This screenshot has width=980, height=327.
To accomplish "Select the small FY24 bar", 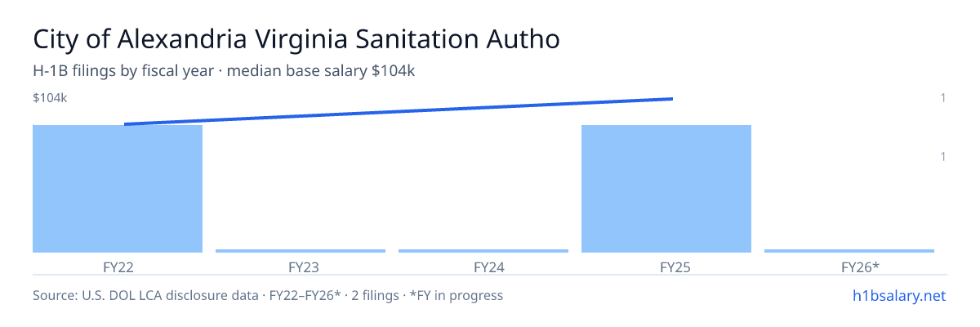I will point(483,251).
